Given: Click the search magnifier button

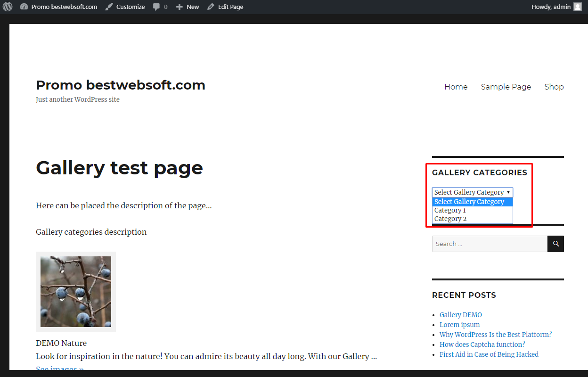Looking at the screenshot, I should tap(556, 244).
